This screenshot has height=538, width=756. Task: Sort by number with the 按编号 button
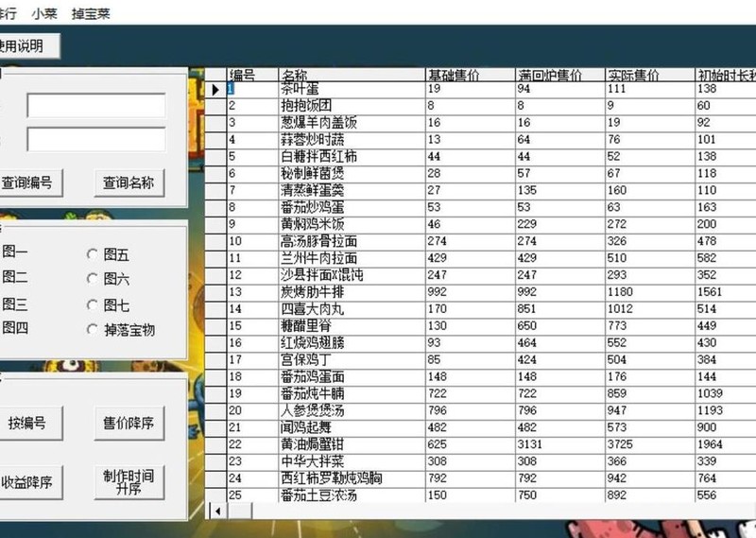point(26,424)
